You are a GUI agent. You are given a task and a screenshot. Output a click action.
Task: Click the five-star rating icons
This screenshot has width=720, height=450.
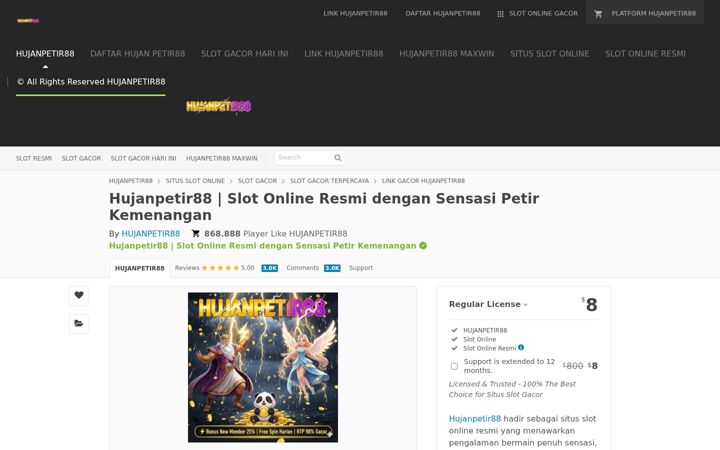point(220,268)
